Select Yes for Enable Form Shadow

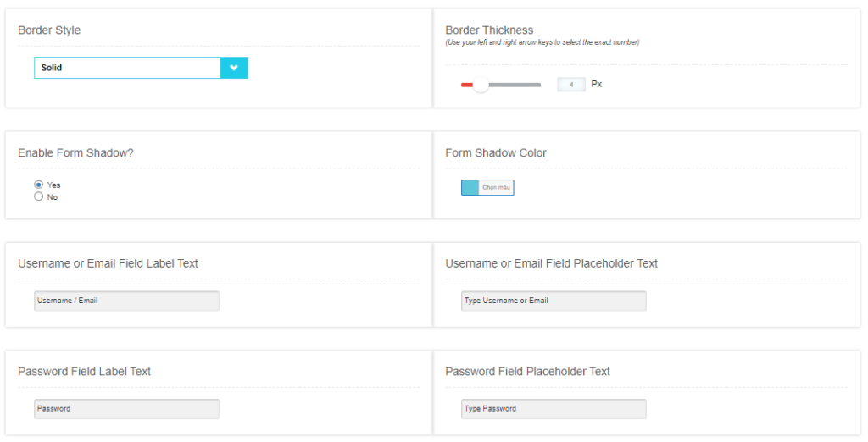point(39,185)
